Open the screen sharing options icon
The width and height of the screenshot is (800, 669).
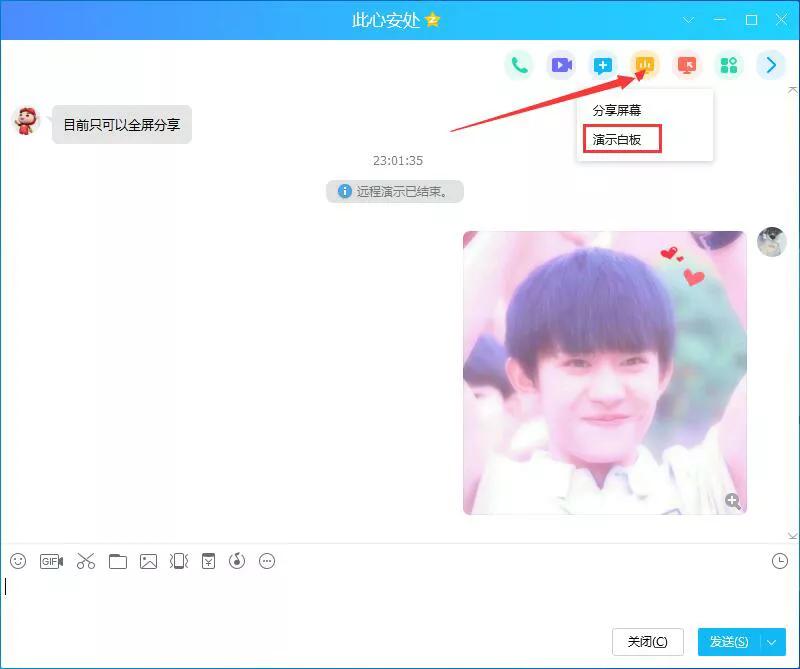coord(644,65)
